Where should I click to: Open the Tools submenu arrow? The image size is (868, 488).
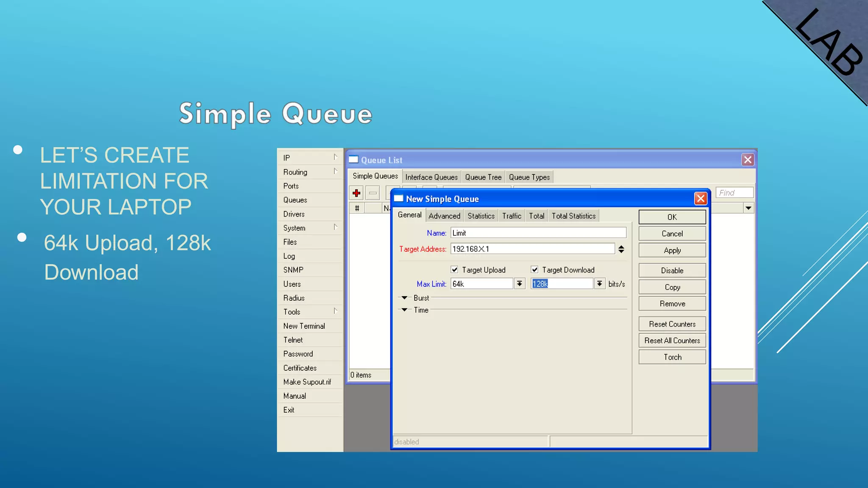click(x=335, y=311)
